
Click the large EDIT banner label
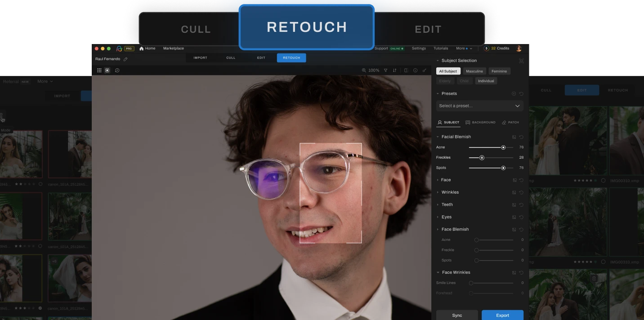(428, 29)
